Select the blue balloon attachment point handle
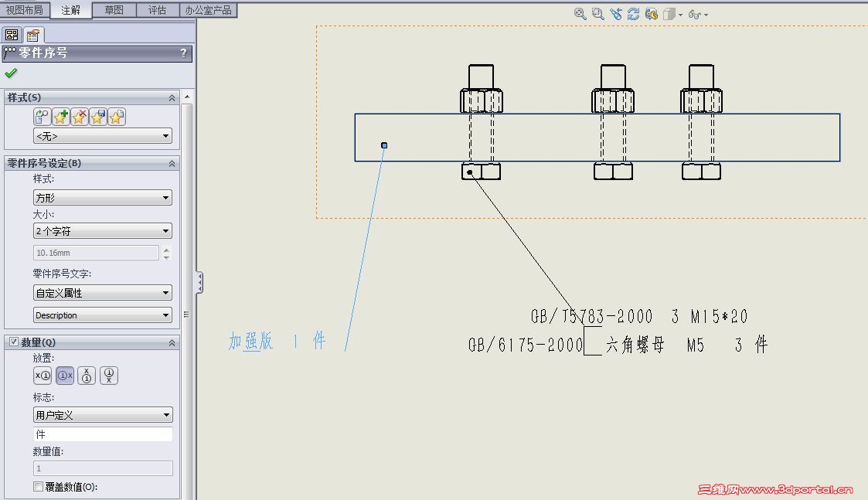The height and width of the screenshot is (500, 868). (384, 145)
